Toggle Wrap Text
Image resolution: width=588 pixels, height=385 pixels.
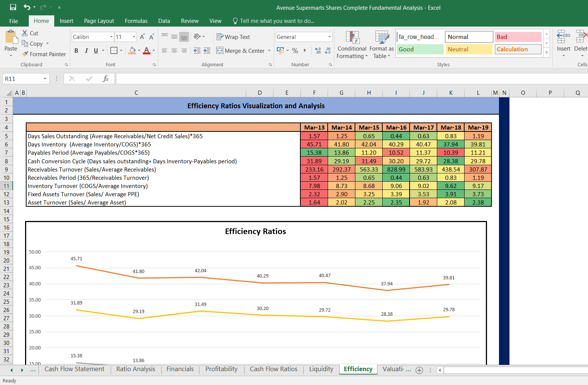233,37
